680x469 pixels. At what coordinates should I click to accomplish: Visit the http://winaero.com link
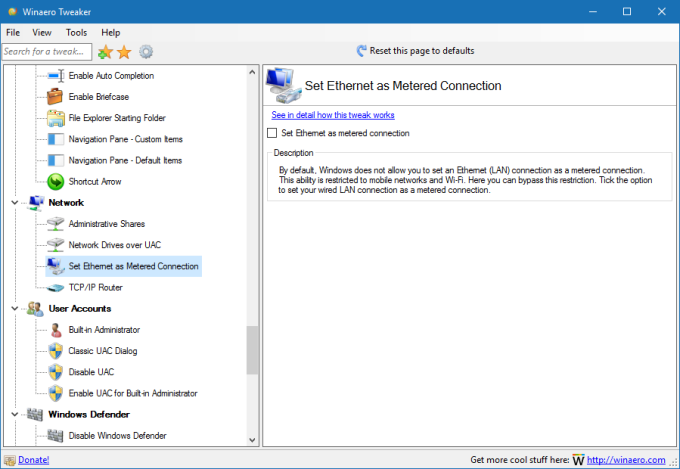tap(626, 460)
